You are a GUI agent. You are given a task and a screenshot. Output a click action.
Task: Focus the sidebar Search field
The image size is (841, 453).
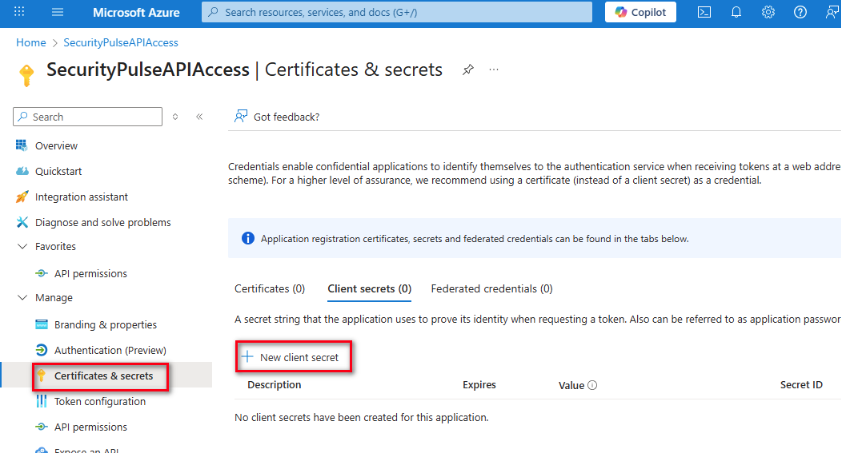(88, 116)
